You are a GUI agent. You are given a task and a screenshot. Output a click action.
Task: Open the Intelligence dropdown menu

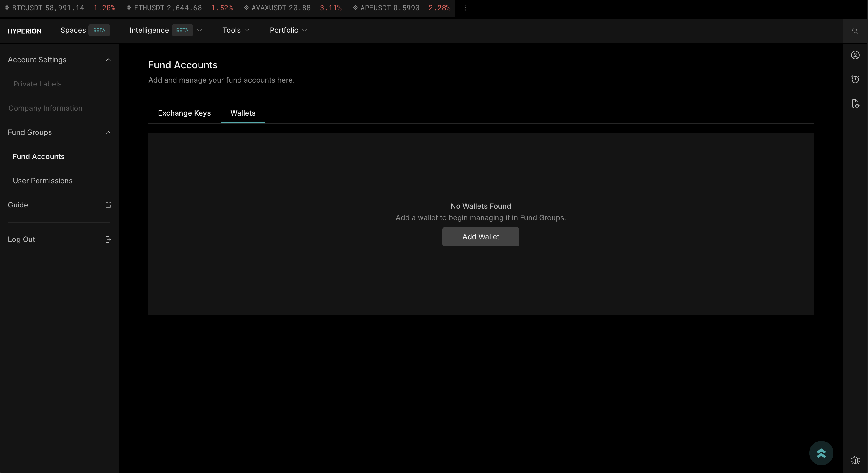click(x=166, y=30)
